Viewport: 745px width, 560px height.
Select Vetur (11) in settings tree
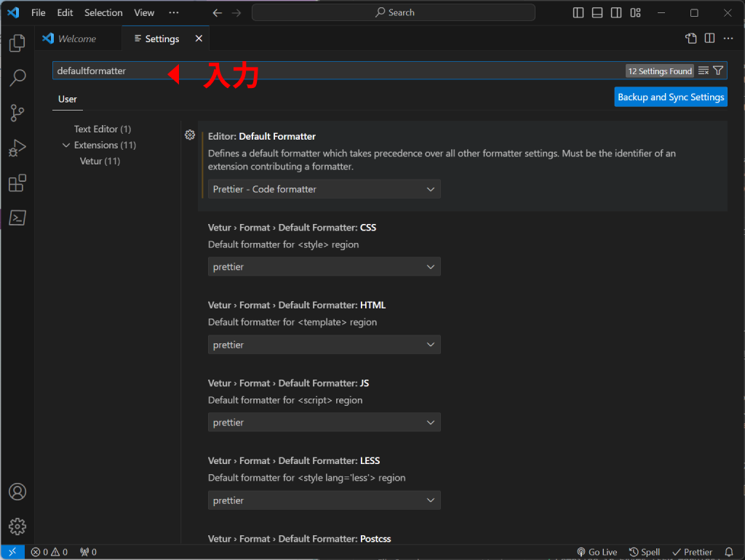coord(100,161)
